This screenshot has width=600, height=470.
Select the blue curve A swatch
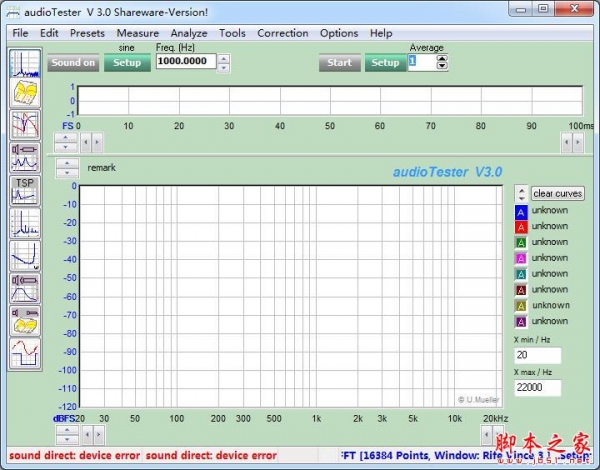(x=521, y=212)
